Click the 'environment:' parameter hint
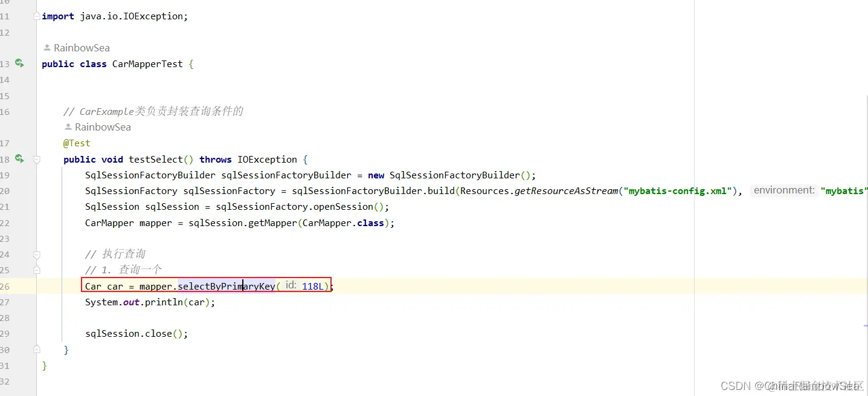Image resolution: width=868 pixels, height=396 pixels. (x=784, y=190)
